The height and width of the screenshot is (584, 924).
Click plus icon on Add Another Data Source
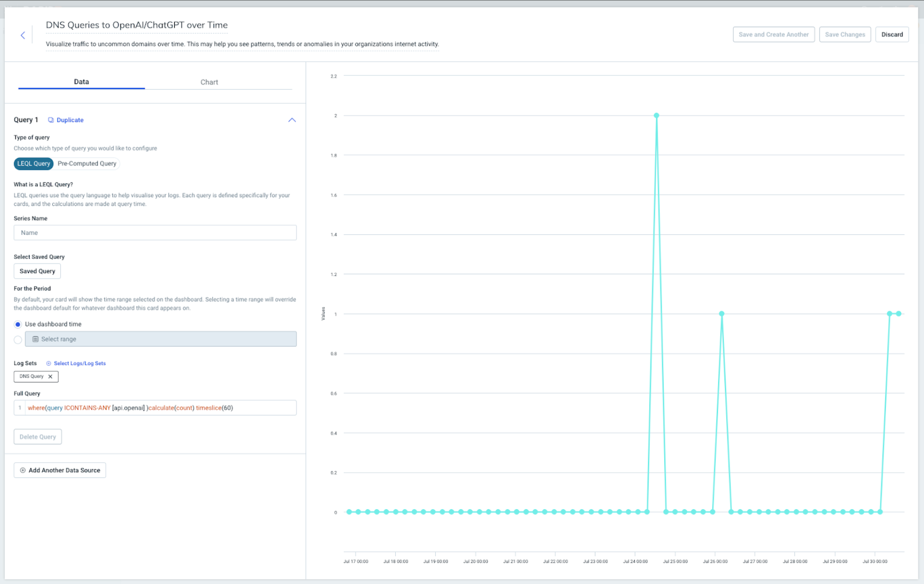pyautogui.click(x=23, y=471)
